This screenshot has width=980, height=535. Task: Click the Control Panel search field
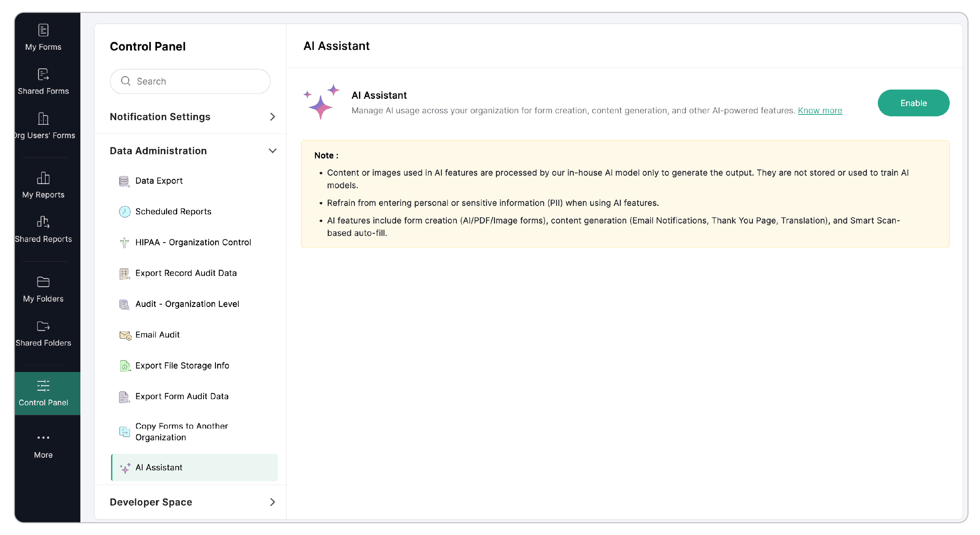(190, 81)
